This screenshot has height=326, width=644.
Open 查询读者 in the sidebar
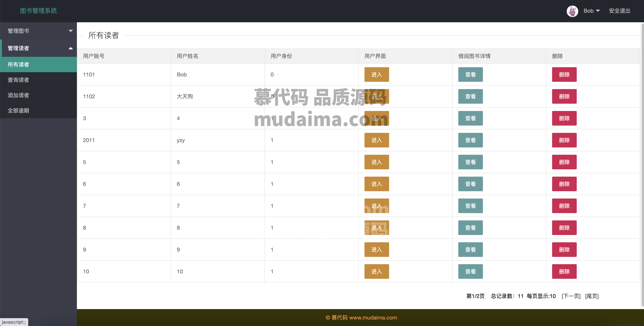click(x=38, y=80)
